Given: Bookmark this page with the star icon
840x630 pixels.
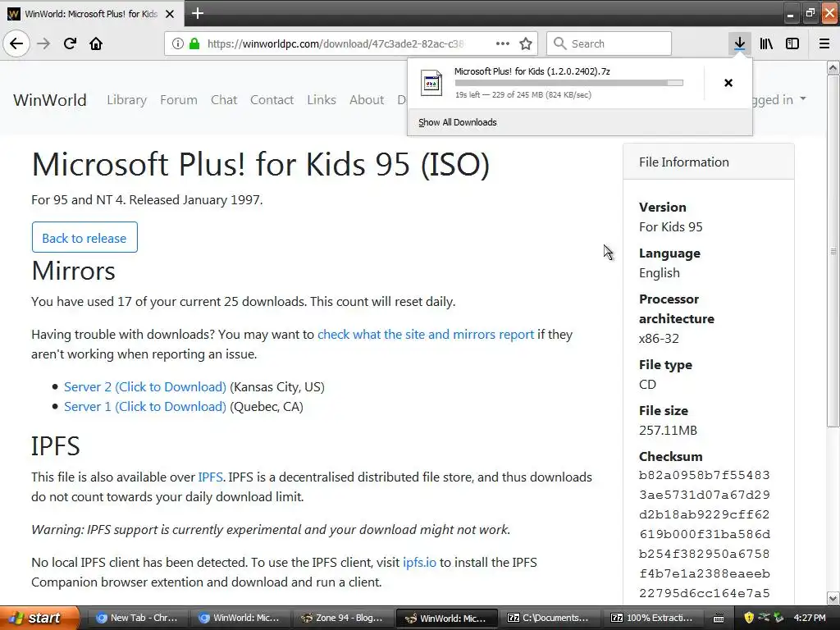Looking at the screenshot, I should pyautogui.click(x=526, y=43).
